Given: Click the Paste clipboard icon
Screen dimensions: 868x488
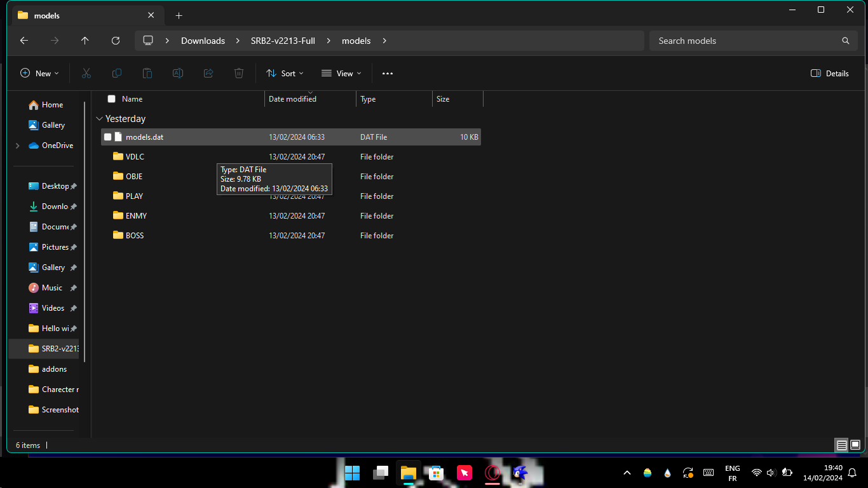Looking at the screenshot, I should pyautogui.click(x=147, y=73).
